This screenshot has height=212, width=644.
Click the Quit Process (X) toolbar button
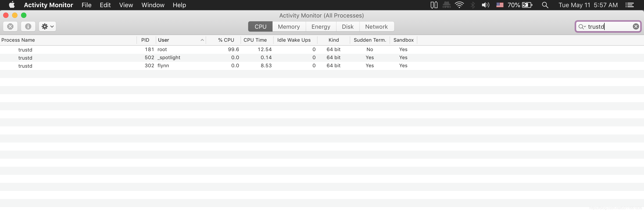pyautogui.click(x=10, y=26)
